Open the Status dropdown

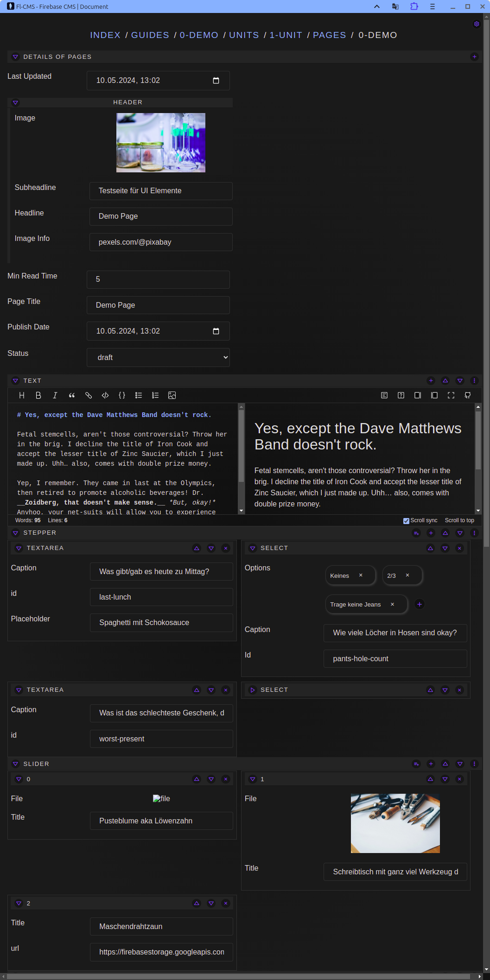tap(158, 357)
